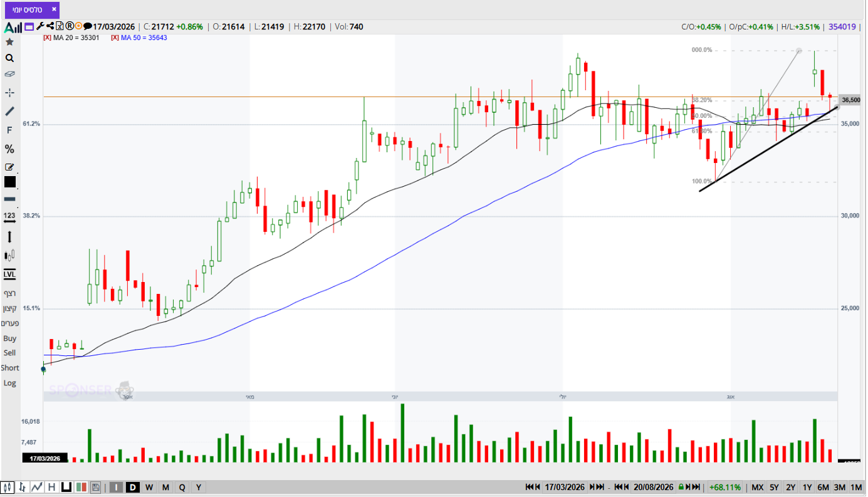Set chart range to 5Y
This screenshot has width=868, height=497.
click(774, 487)
